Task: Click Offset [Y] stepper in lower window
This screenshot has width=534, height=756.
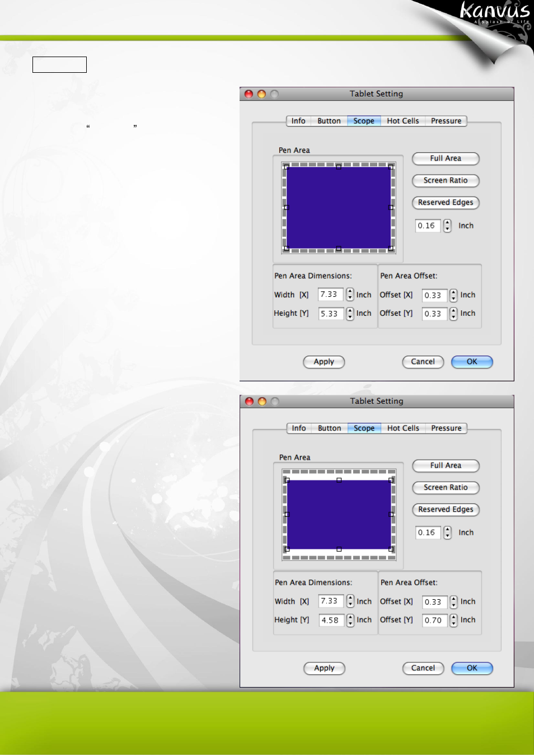Action: click(x=454, y=620)
